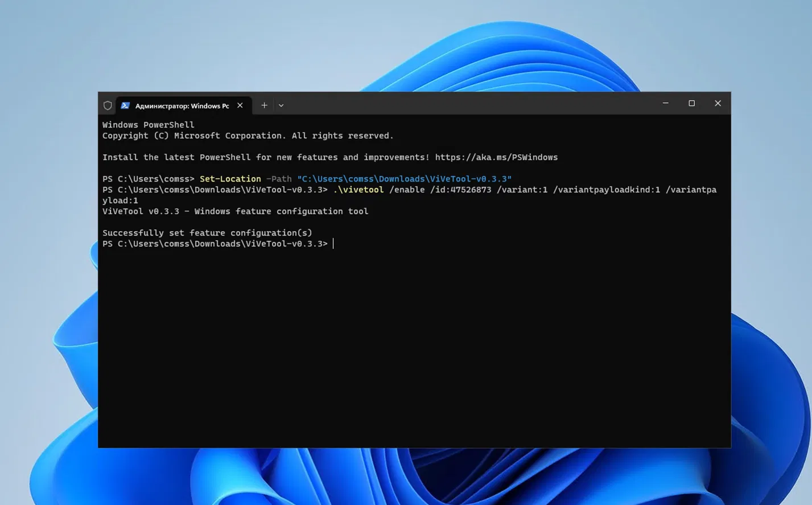Click the "Successfully set feature configuration(s)" line

207,233
